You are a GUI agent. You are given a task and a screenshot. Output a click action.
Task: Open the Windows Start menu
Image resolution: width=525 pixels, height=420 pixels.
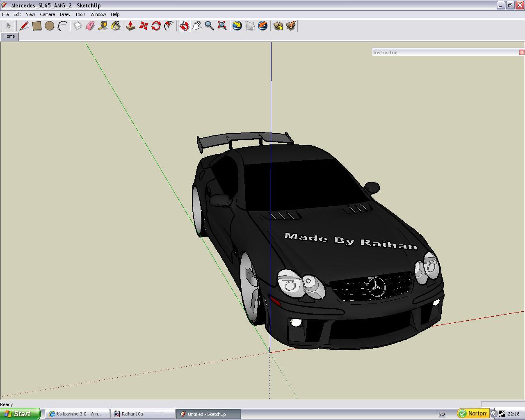tap(20, 414)
